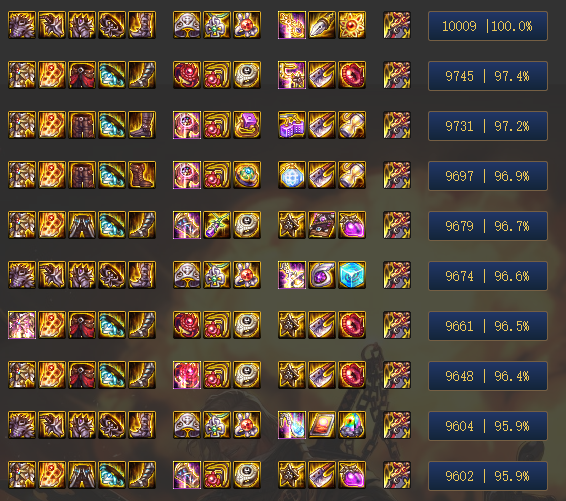
Task: Select the 9745 | 97.4% result button
Action: coord(488,76)
